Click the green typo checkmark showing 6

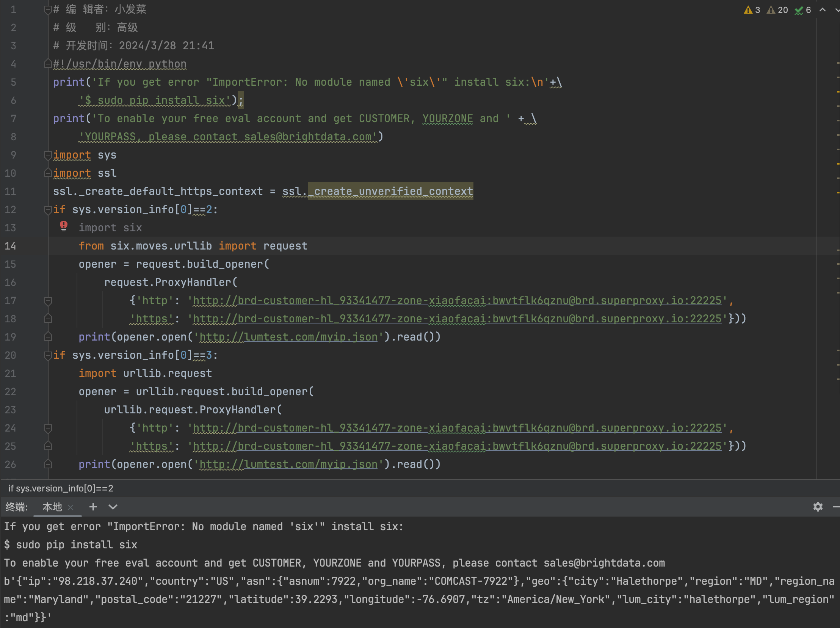[803, 10]
